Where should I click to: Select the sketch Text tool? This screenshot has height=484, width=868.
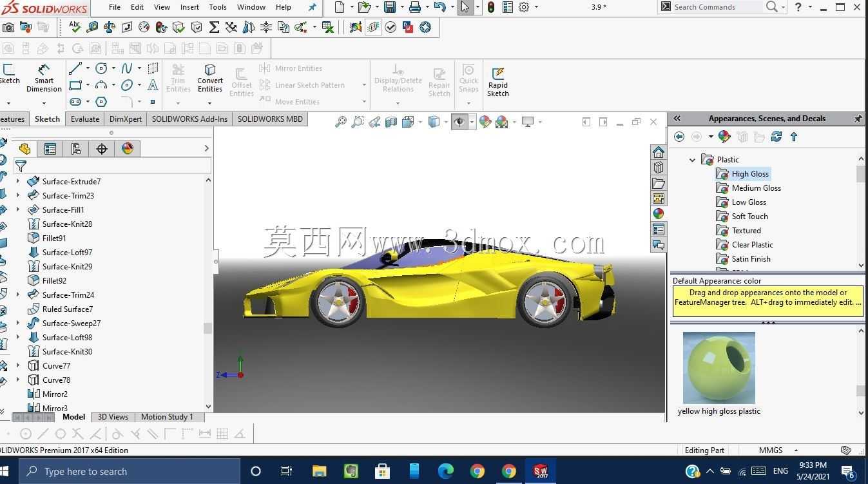point(153,85)
